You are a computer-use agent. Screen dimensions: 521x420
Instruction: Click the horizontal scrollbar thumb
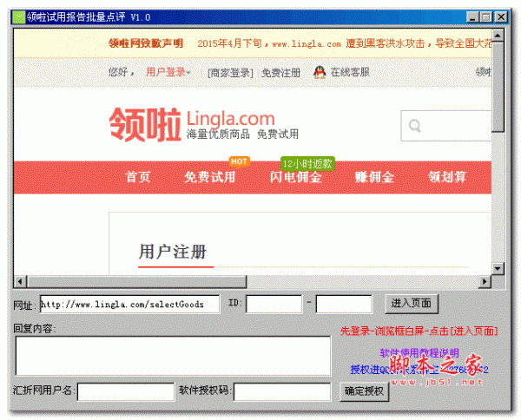point(137,281)
